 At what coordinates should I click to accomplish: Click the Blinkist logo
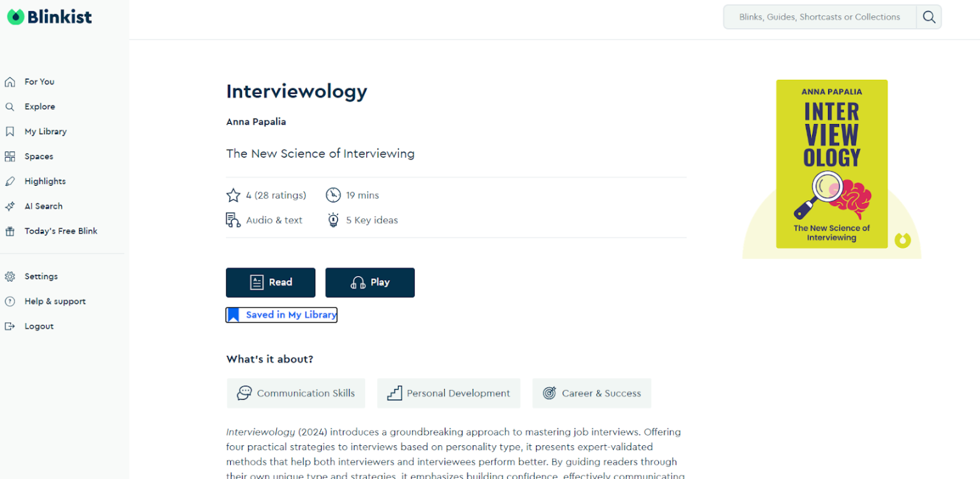point(49,16)
